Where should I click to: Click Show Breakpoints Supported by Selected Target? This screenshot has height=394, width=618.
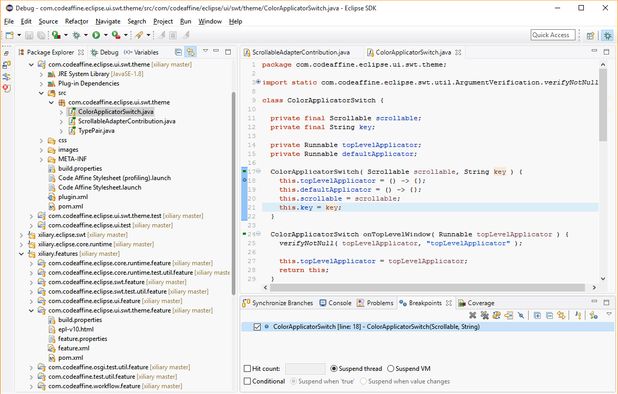(497, 315)
